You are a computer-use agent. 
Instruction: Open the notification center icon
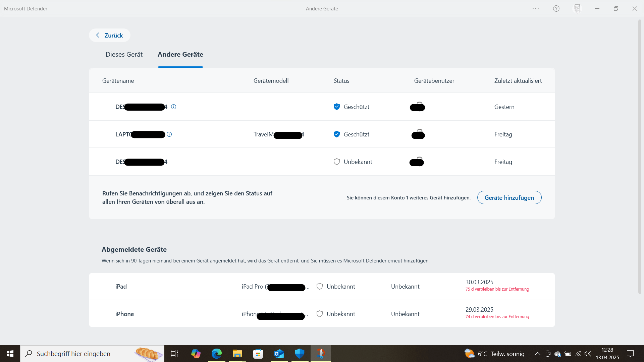(630, 354)
